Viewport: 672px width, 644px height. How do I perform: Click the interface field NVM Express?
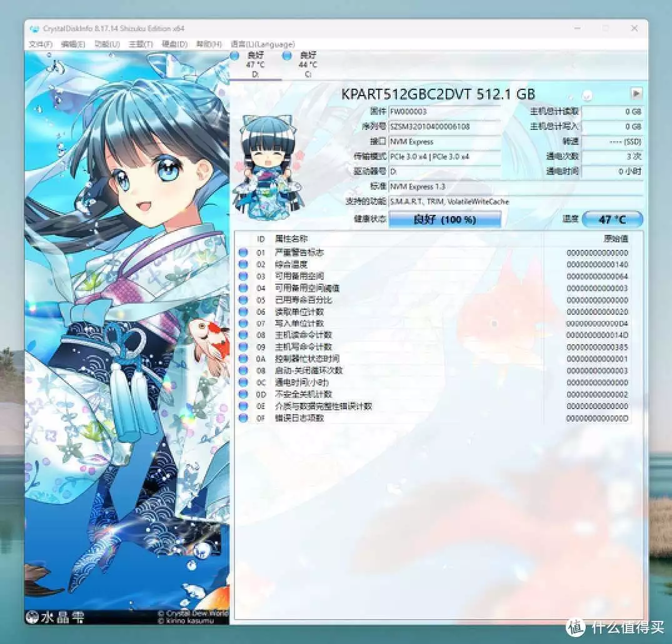[x=444, y=141]
